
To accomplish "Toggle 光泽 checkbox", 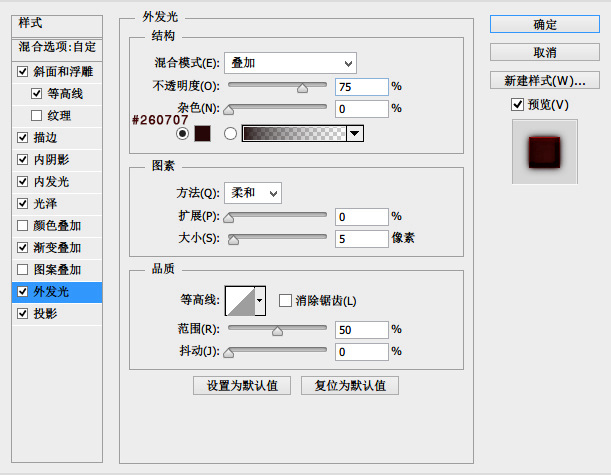I will [x=23, y=203].
